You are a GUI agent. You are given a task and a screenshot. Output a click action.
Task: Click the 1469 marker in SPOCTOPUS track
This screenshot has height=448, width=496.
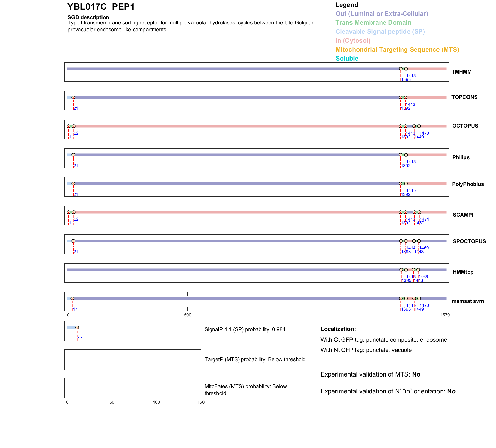pos(419,241)
